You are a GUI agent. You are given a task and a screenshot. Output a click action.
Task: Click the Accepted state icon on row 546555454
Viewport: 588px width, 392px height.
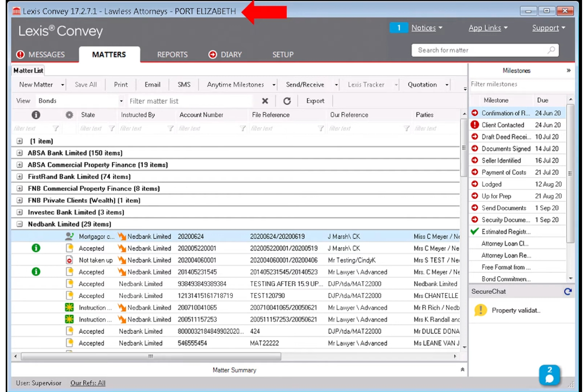pos(69,343)
